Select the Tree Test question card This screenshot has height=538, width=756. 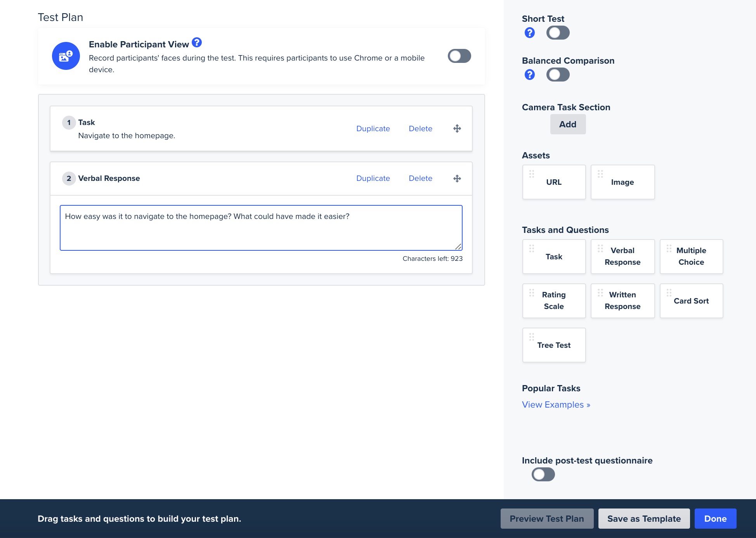coord(554,345)
